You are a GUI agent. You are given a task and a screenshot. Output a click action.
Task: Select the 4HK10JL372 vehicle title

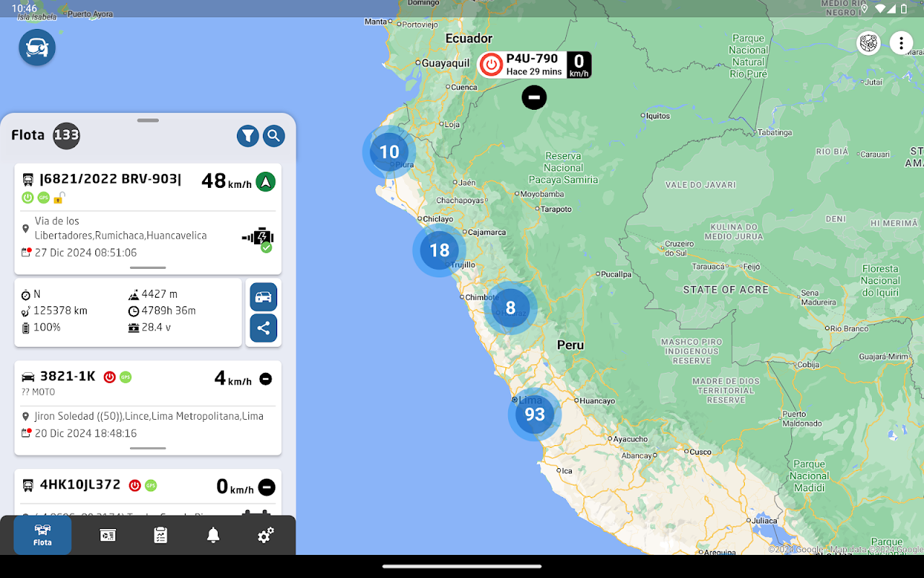click(x=80, y=485)
